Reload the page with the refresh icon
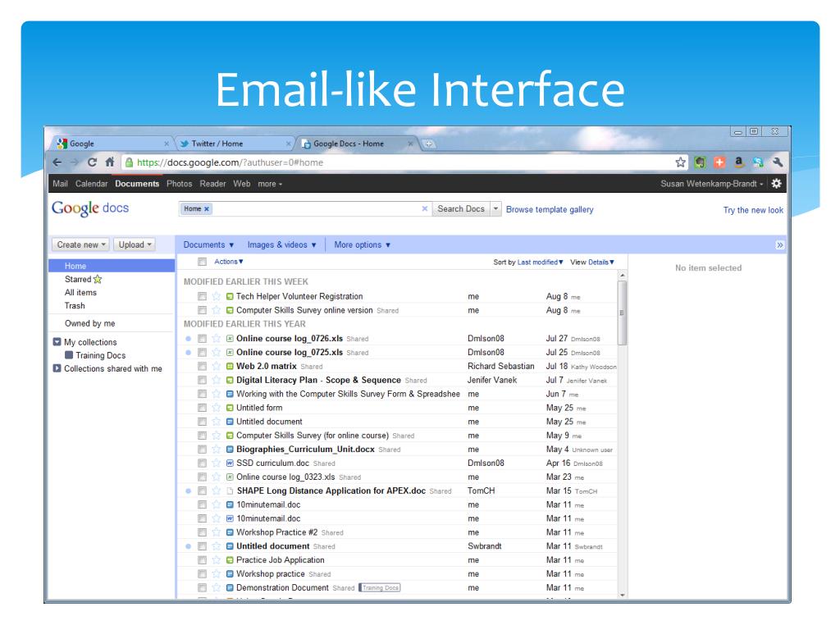840x630 pixels. pyautogui.click(x=92, y=162)
